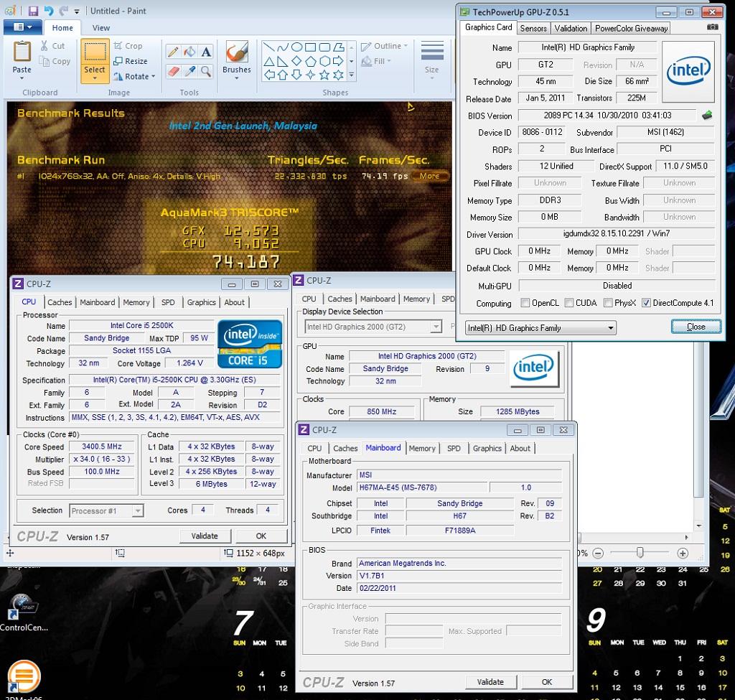Open the Rotate dropdown in Paint
This screenshot has height=700, width=735.
pyautogui.click(x=134, y=76)
